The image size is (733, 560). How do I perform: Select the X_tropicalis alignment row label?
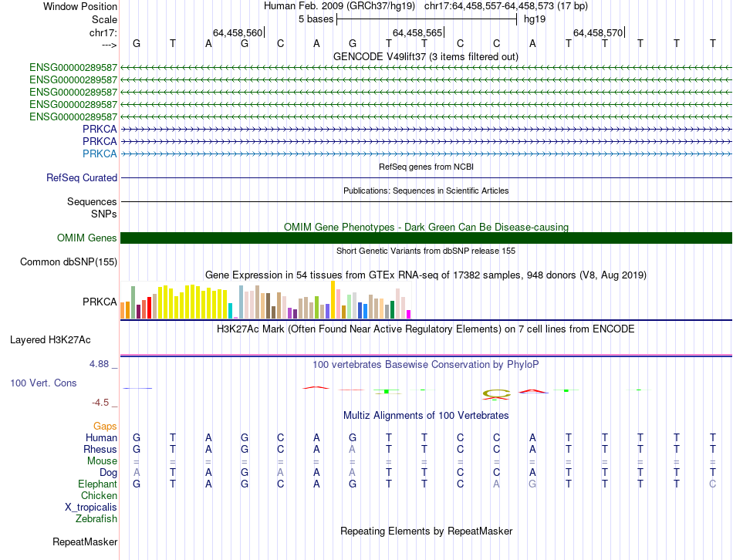(91, 508)
